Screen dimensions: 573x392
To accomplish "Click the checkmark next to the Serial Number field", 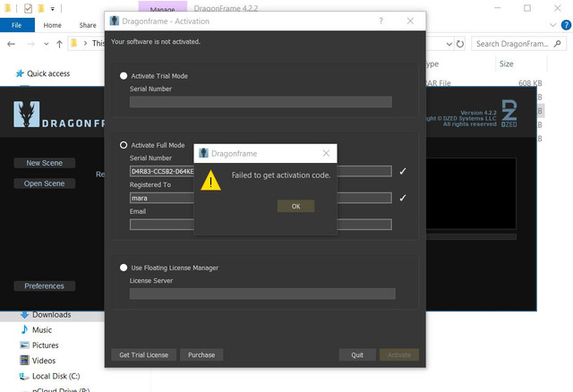I will click(403, 171).
